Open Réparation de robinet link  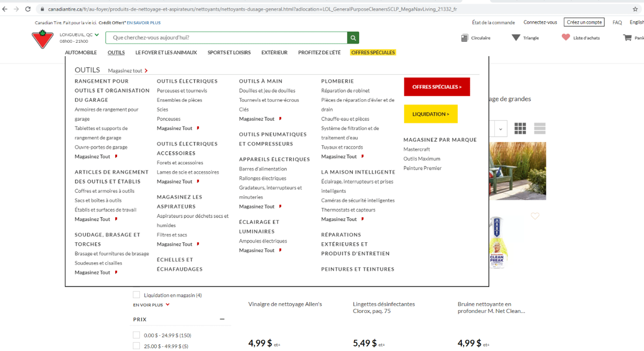(345, 91)
